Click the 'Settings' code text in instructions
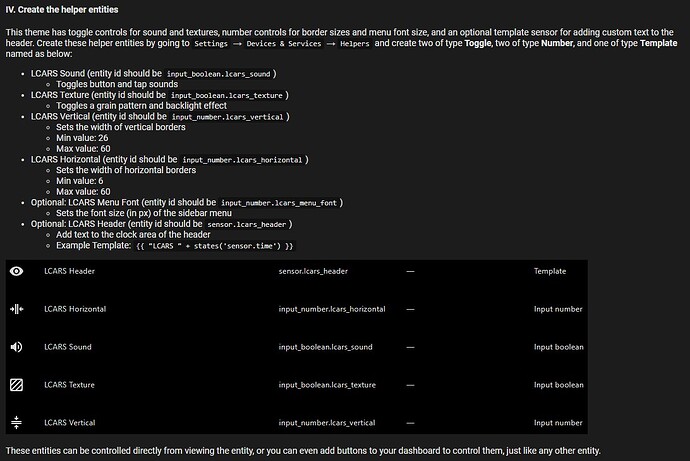Screen dimensions: 690x461 [x=211, y=44]
